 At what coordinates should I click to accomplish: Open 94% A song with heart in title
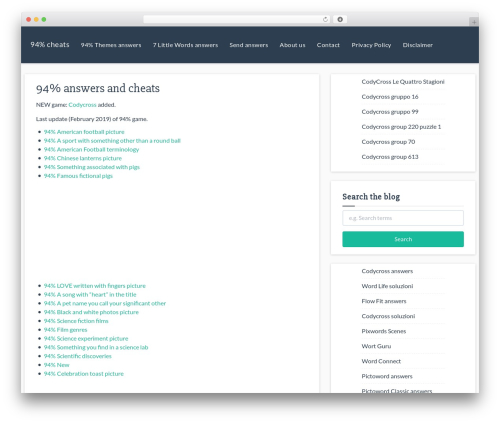point(90,295)
